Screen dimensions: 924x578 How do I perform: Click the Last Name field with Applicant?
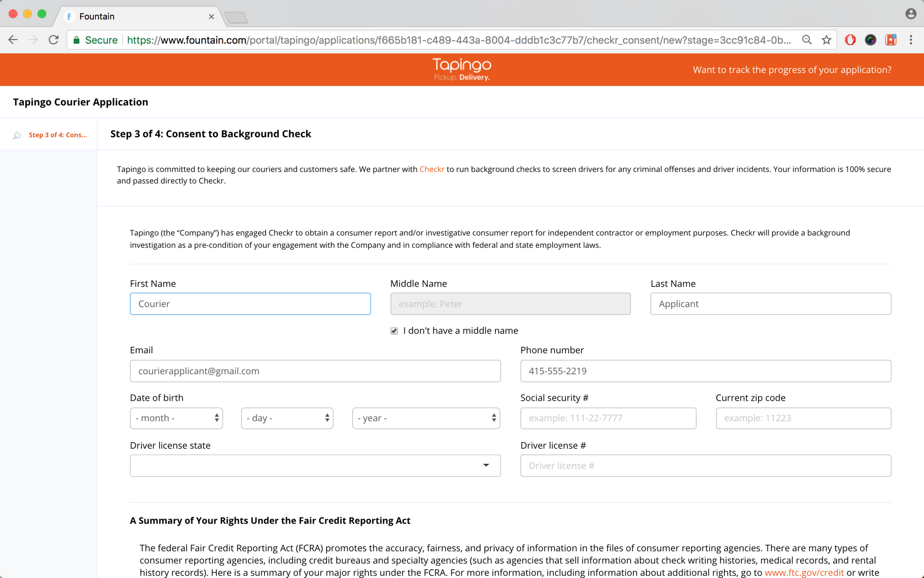[x=771, y=304]
